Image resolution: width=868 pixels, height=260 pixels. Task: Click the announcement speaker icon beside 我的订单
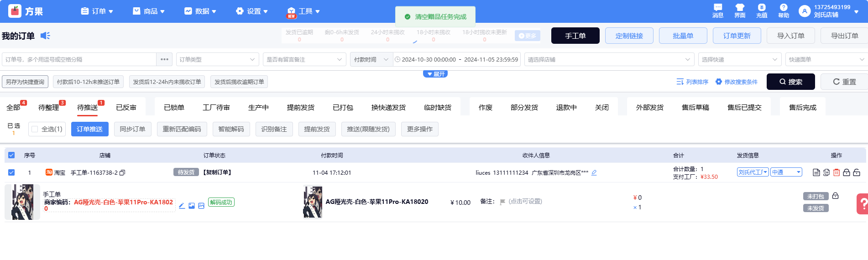(x=45, y=36)
